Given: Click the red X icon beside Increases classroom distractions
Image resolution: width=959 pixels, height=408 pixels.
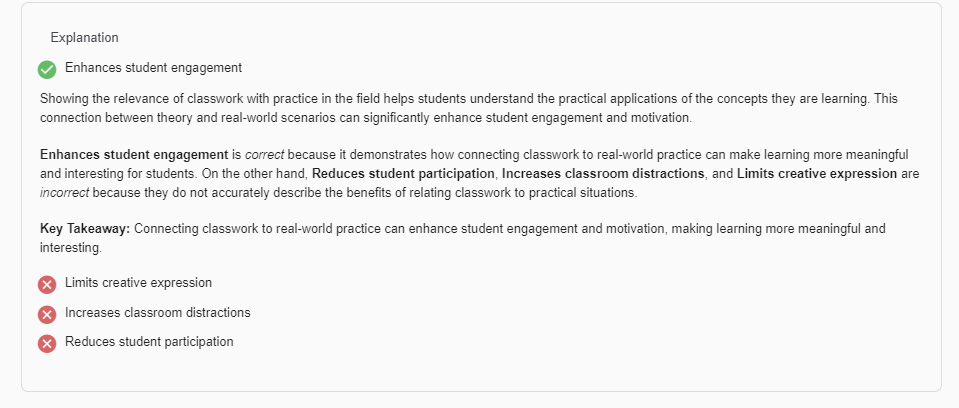Looking at the screenshot, I should coord(47,314).
